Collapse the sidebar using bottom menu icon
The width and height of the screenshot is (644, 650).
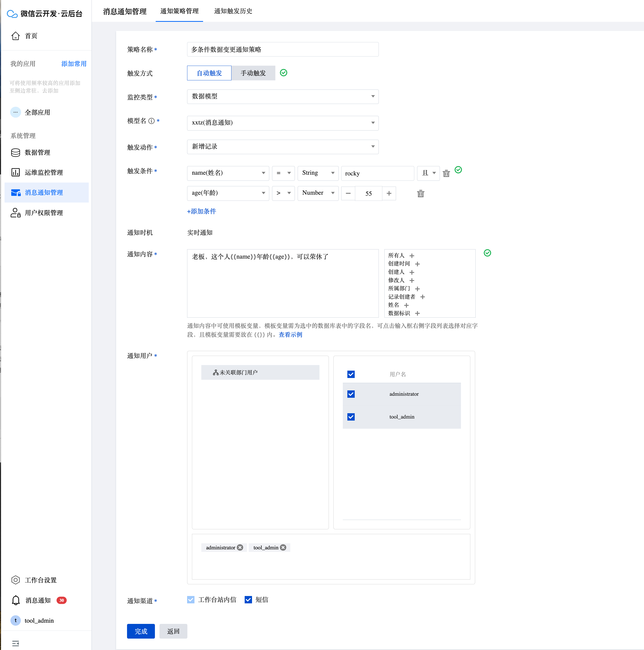click(15, 643)
